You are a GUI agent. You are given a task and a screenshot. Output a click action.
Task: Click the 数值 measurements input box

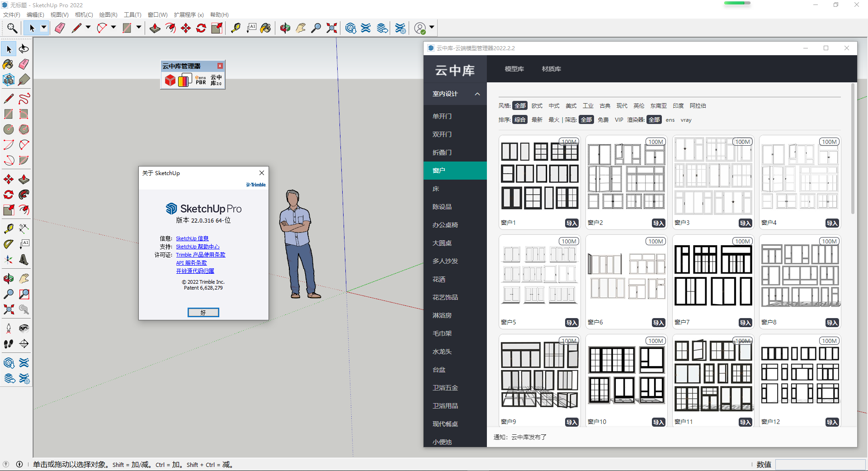820,465
